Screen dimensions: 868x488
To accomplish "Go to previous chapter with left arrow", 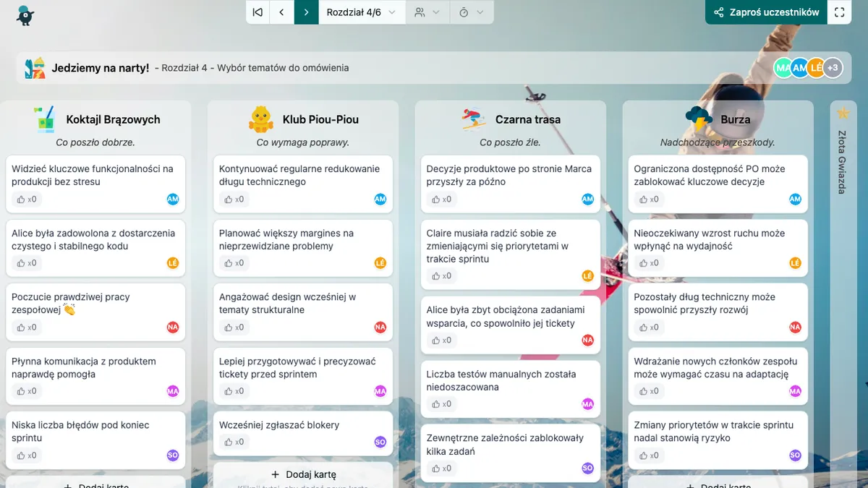I will click(281, 12).
